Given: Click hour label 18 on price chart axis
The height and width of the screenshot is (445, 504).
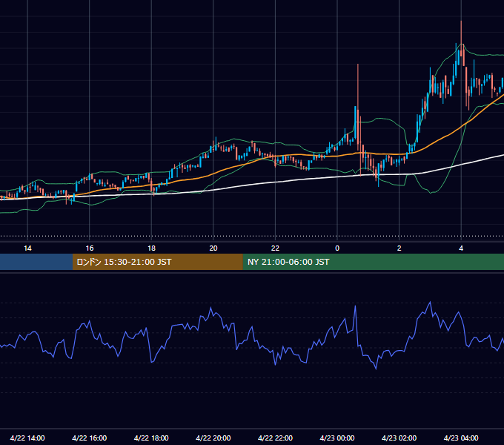Looking at the screenshot, I should tap(151, 248).
